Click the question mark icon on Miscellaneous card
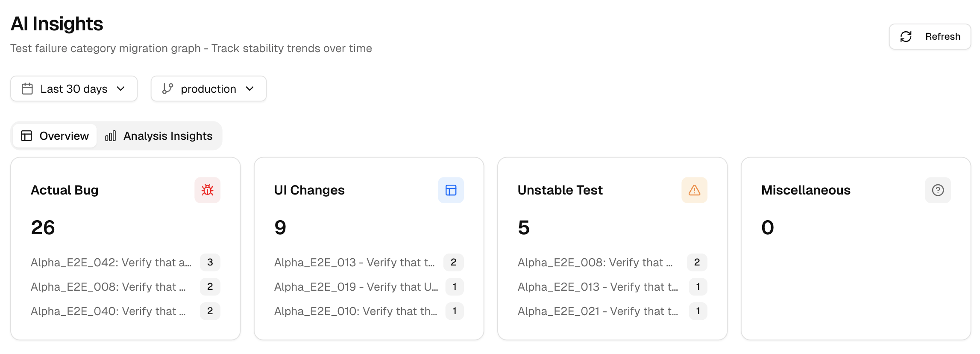Screen dimensions: 980x354 coord(938,190)
